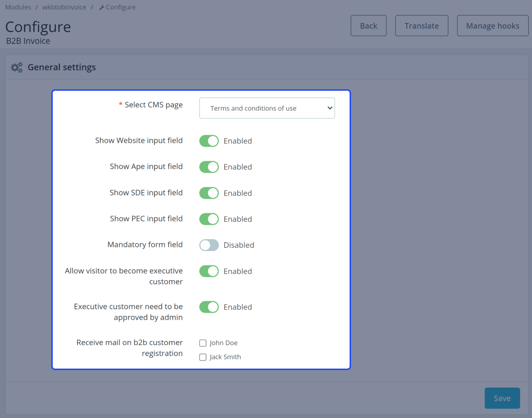The height and width of the screenshot is (418, 532).
Task: Check the John Doe checkbox
Action: click(203, 343)
